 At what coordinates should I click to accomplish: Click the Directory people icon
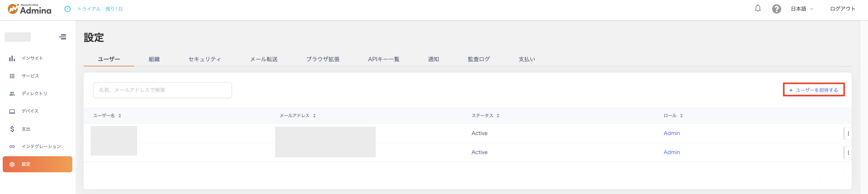(12, 94)
